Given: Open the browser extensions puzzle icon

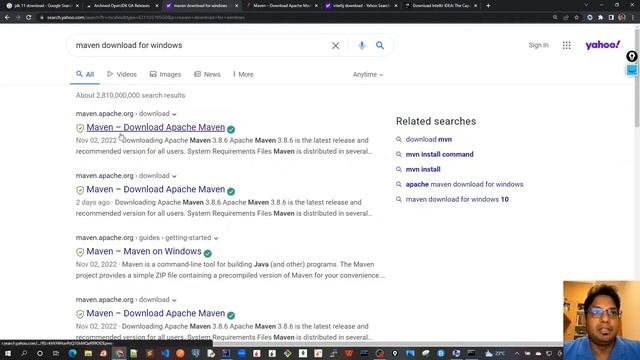Looking at the screenshot, I should 600,18.
